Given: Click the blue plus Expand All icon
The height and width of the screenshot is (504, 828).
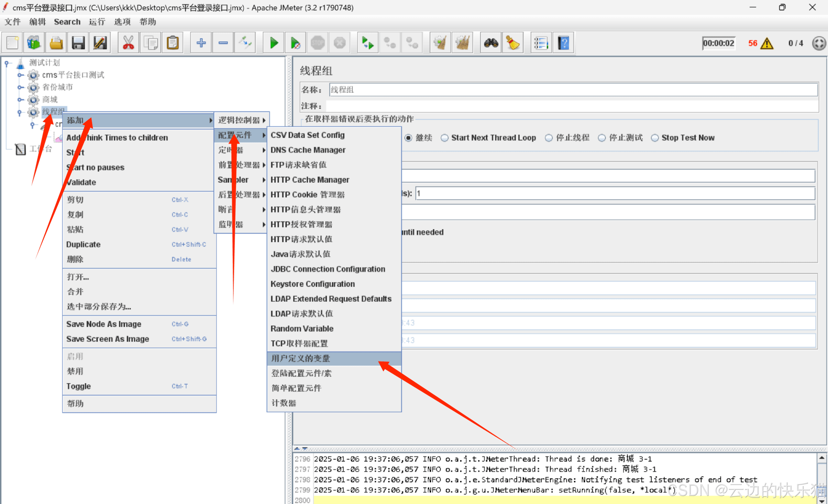Looking at the screenshot, I should pos(201,43).
